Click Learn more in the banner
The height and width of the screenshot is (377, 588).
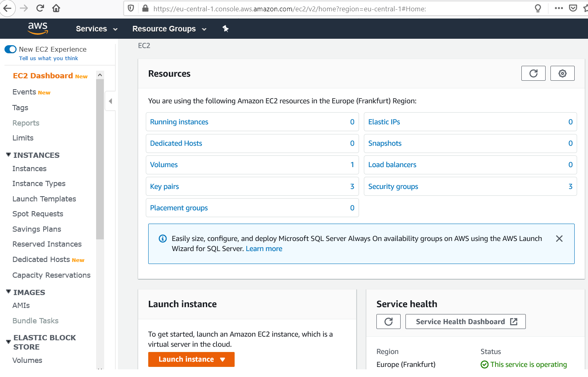[x=264, y=249]
